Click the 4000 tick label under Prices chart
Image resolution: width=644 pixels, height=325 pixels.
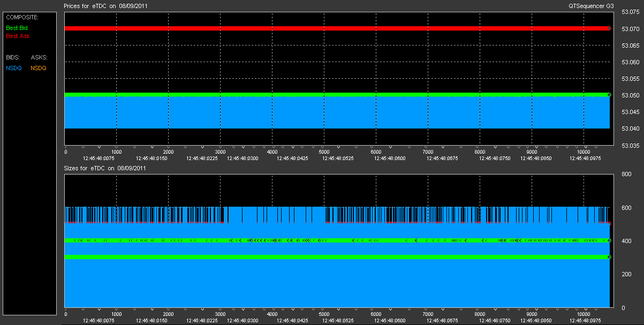(x=272, y=152)
